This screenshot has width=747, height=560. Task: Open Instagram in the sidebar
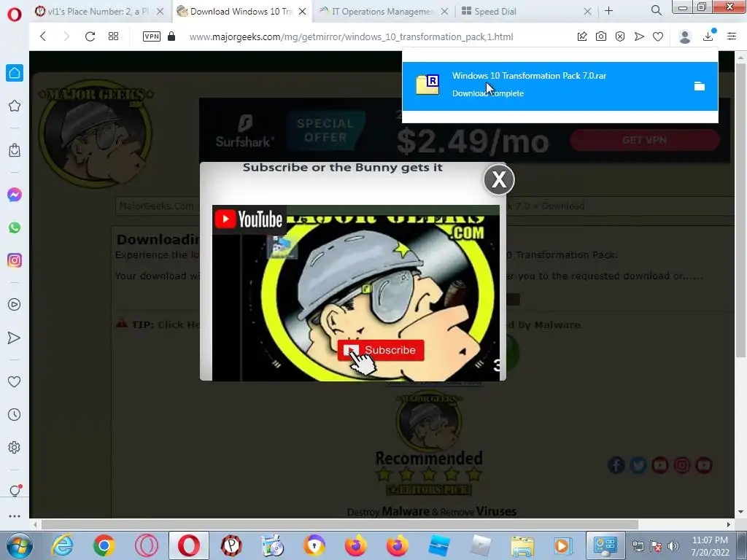[x=15, y=260]
